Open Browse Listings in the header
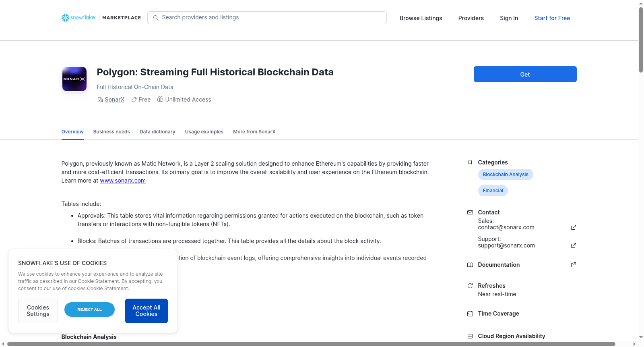 click(x=421, y=18)
